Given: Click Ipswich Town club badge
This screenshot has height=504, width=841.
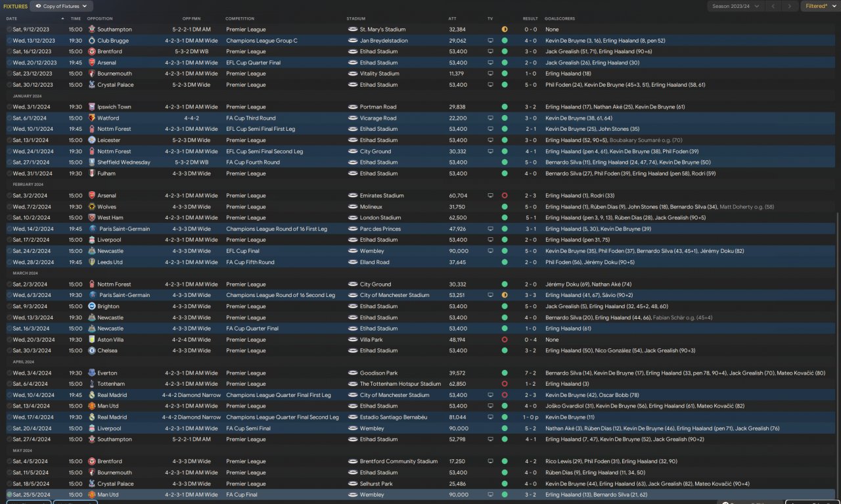Looking at the screenshot, I should 92,107.
